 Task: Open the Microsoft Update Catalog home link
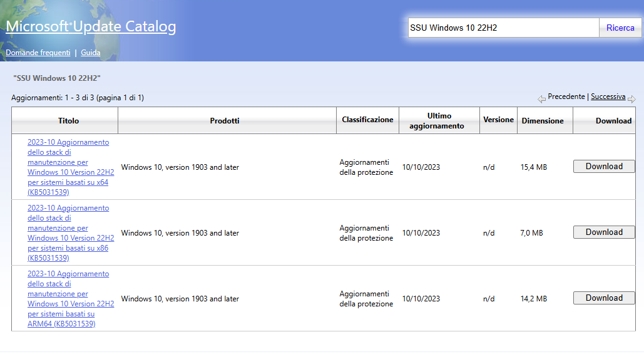point(91,27)
